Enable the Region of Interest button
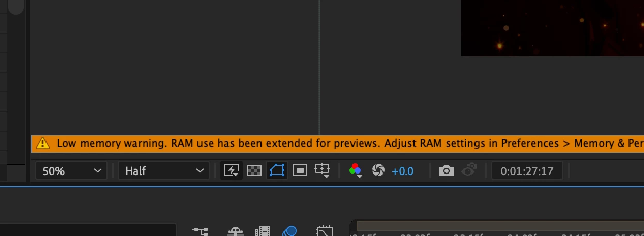Viewport: 644px width, 236px height. [x=300, y=170]
